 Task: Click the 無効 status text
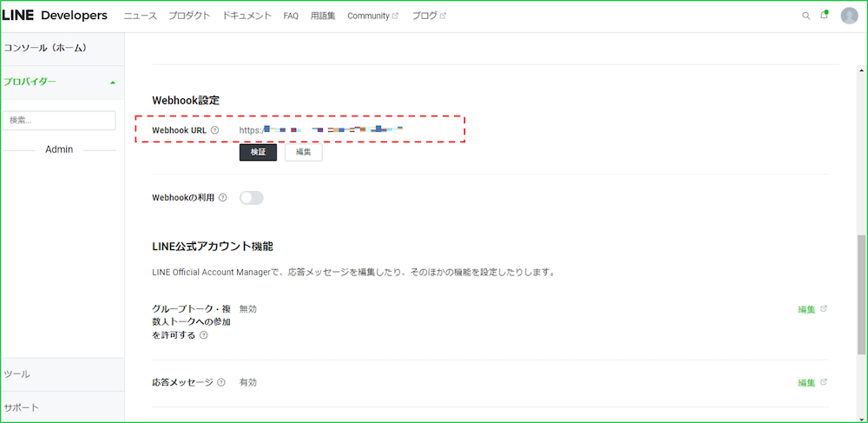click(248, 309)
